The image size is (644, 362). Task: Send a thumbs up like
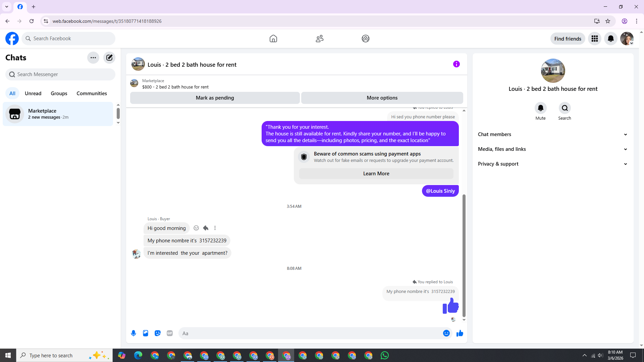coord(460,333)
